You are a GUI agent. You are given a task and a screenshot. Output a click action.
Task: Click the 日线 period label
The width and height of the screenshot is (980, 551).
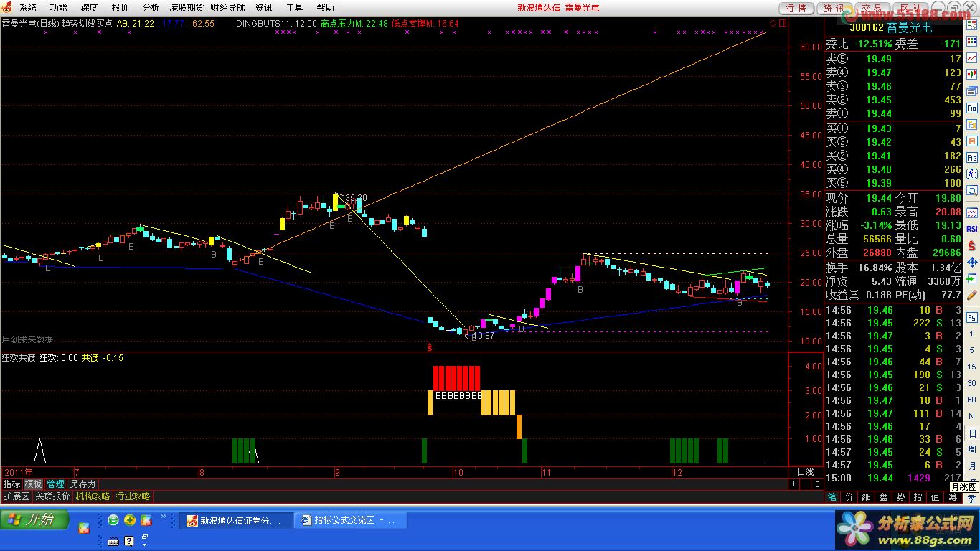point(806,471)
